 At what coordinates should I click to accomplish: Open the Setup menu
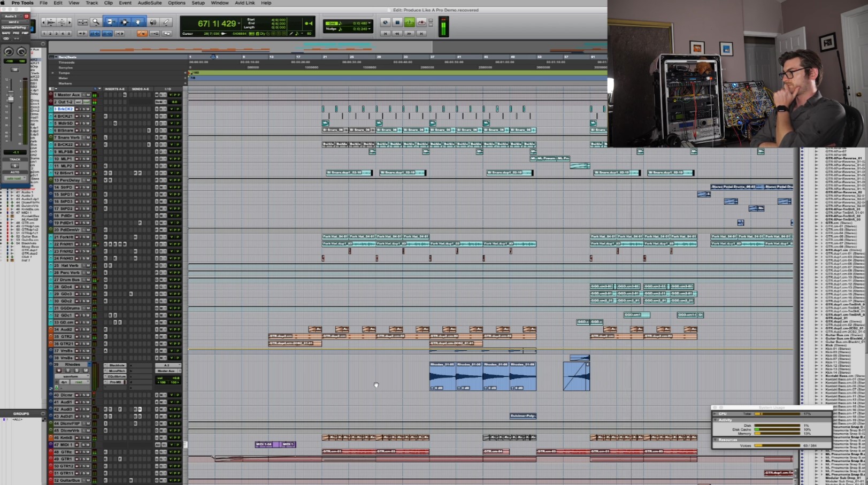[x=198, y=3]
